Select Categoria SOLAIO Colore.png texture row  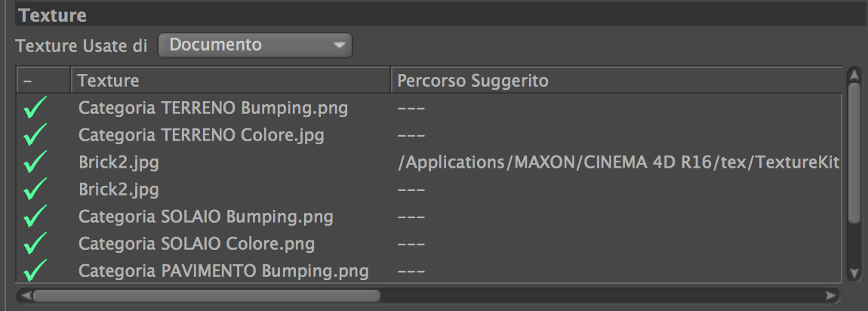pyautogui.click(x=196, y=245)
